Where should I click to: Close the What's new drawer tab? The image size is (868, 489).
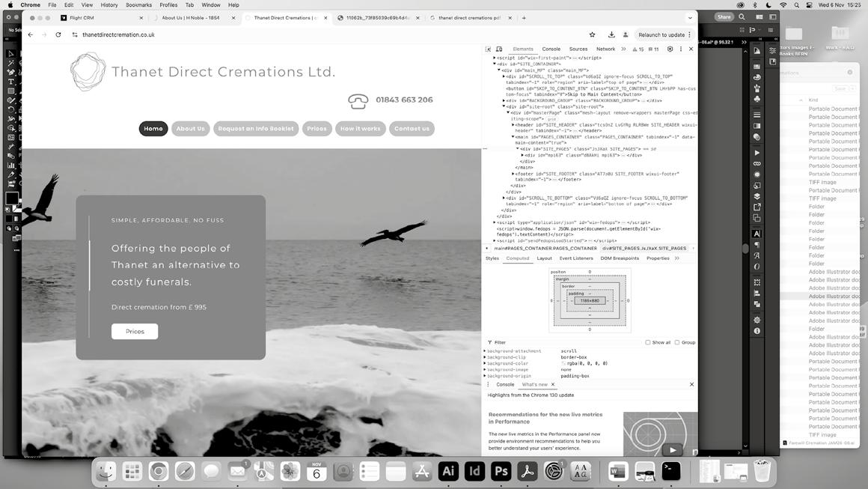pyautogui.click(x=552, y=384)
